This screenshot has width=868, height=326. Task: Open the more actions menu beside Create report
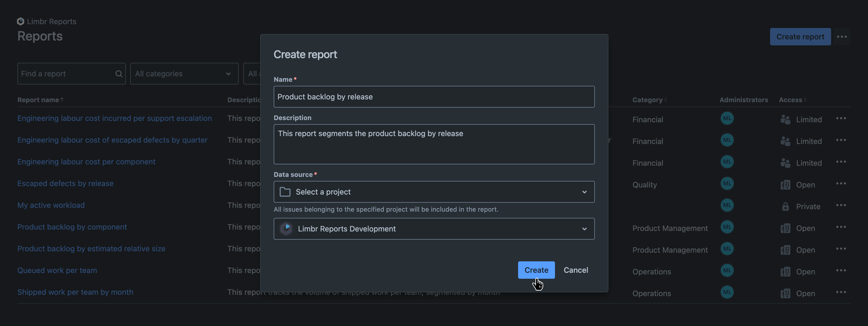tap(842, 36)
